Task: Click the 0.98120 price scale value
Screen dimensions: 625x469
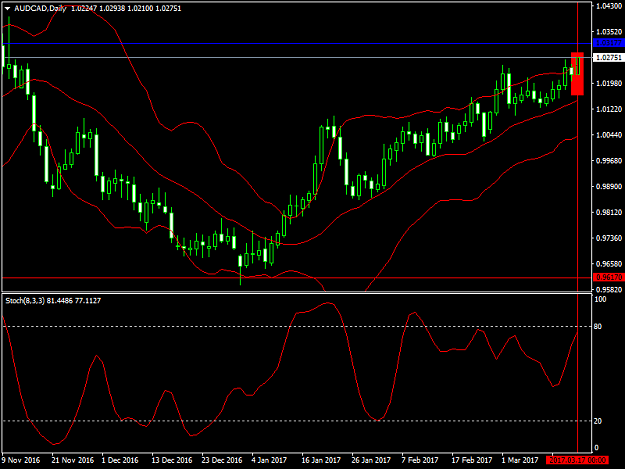Action: [609, 212]
